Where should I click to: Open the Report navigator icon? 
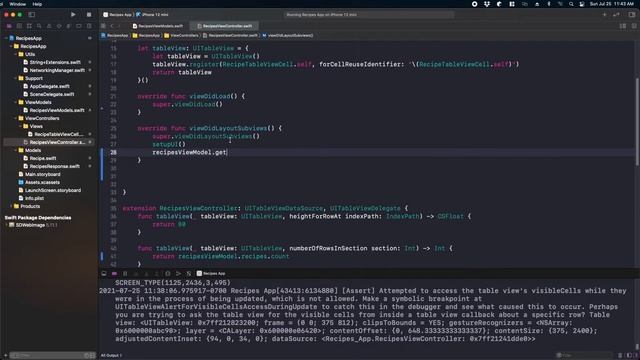pyautogui.click(x=89, y=26)
